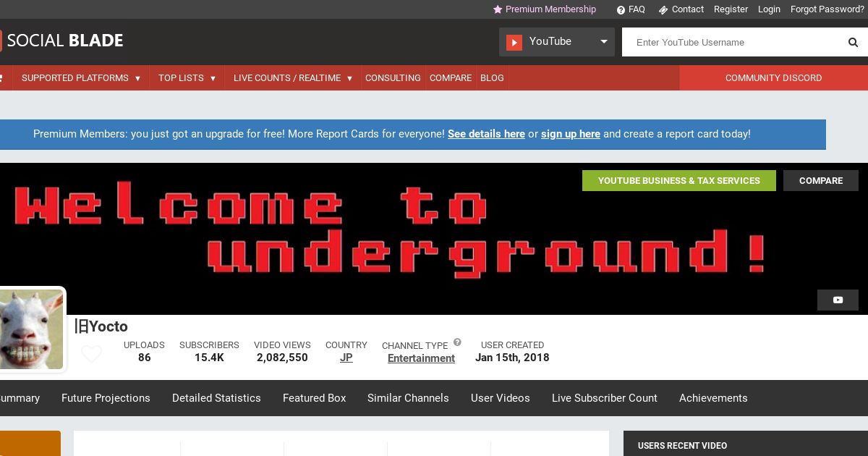Open the Compare menu item in navbar
This screenshot has height=456, width=868.
pyautogui.click(x=451, y=77)
